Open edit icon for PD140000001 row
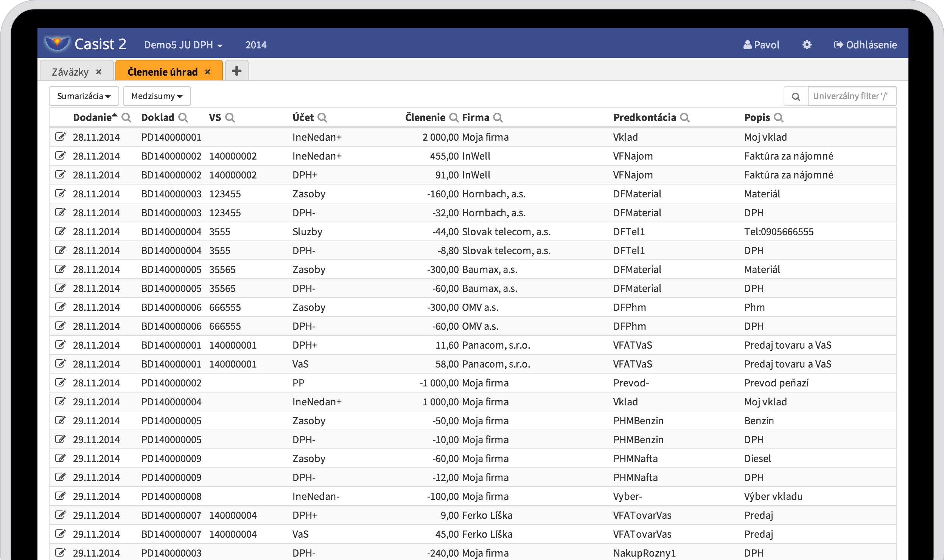944x560 pixels. (60, 137)
